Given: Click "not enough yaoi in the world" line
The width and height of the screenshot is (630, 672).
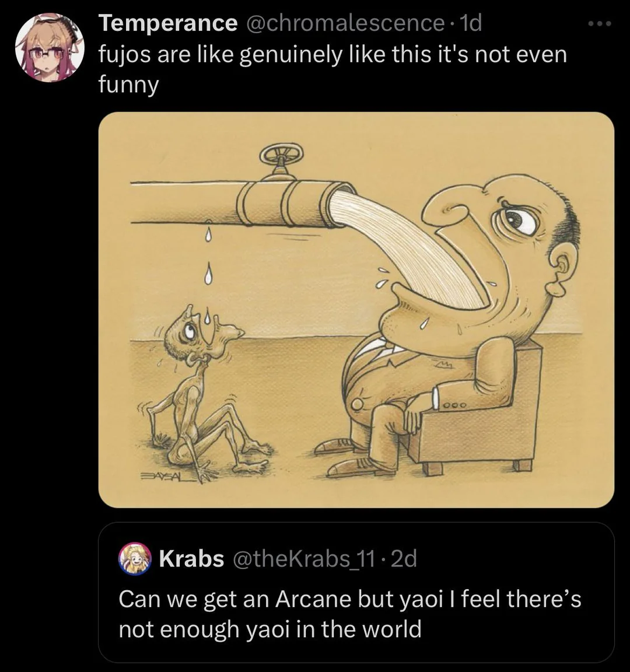Looking at the screenshot, I should pyautogui.click(x=269, y=629).
